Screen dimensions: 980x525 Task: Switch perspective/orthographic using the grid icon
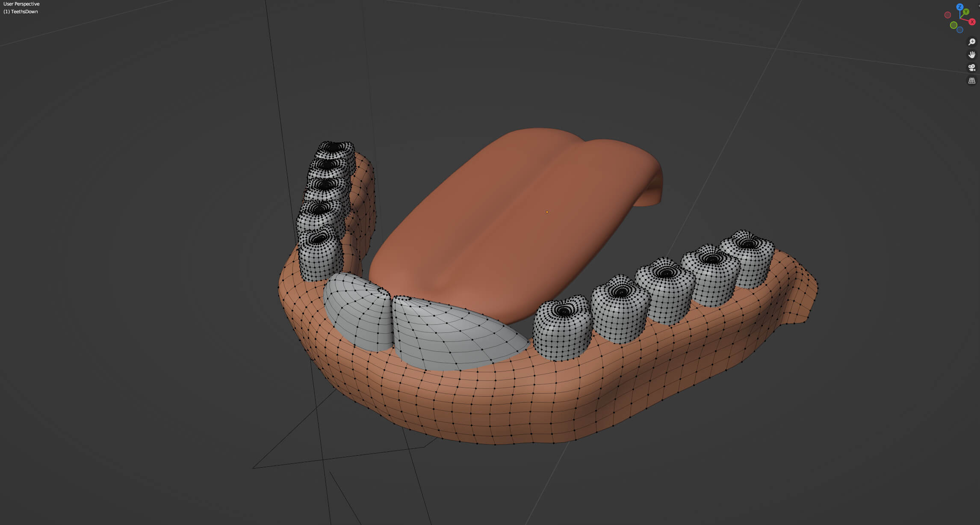972,80
